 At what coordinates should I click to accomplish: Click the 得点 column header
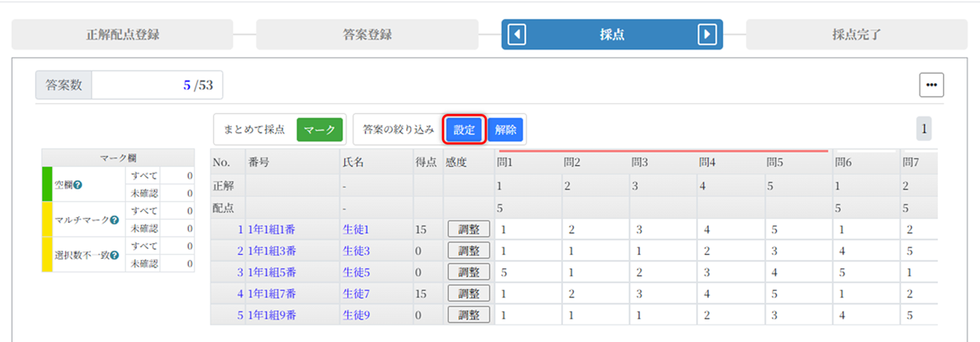click(428, 163)
